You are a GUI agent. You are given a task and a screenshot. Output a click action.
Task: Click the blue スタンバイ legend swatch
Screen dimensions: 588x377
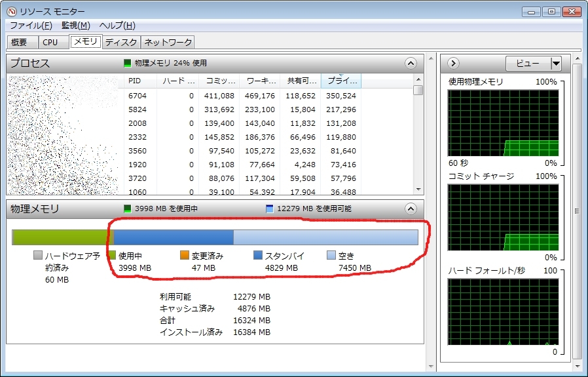tap(258, 255)
